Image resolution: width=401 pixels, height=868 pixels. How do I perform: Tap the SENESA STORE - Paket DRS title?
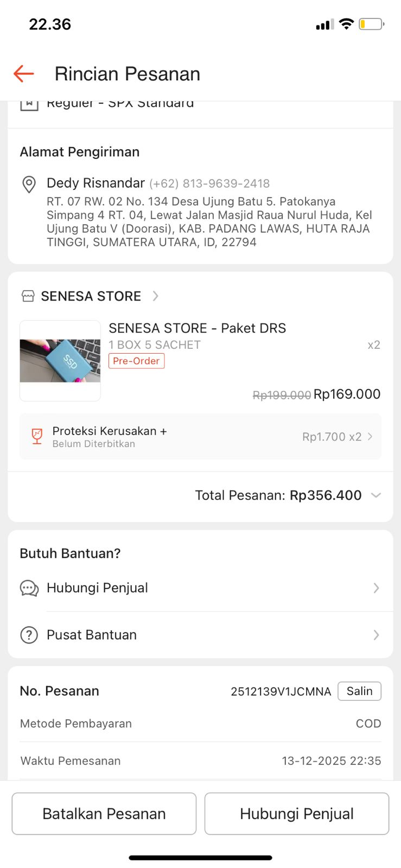point(197,328)
